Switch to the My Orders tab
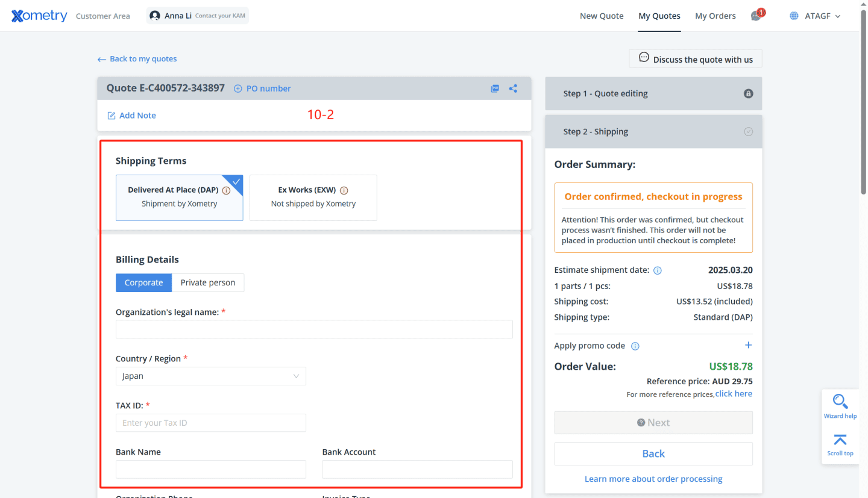This screenshot has width=868, height=498. [715, 16]
